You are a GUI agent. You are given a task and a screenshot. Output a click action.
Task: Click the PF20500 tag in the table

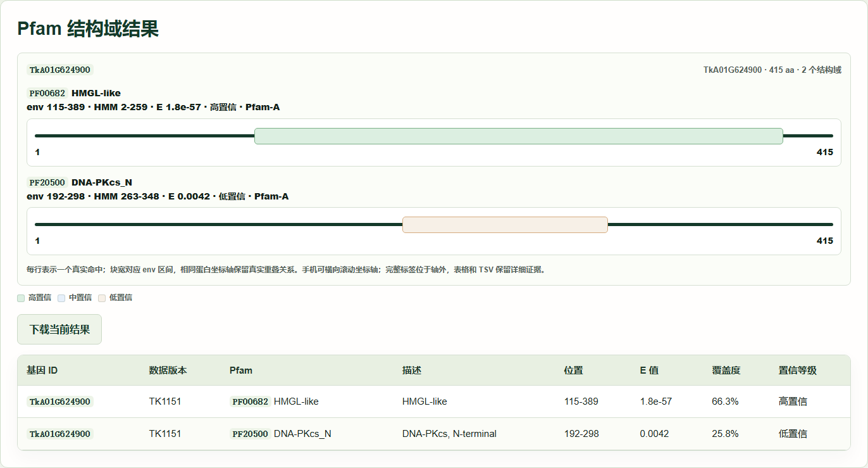point(251,434)
